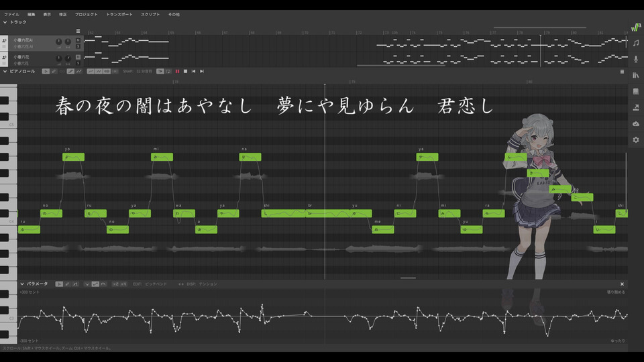
Task: Open the cloud license panel
Action: click(636, 123)
